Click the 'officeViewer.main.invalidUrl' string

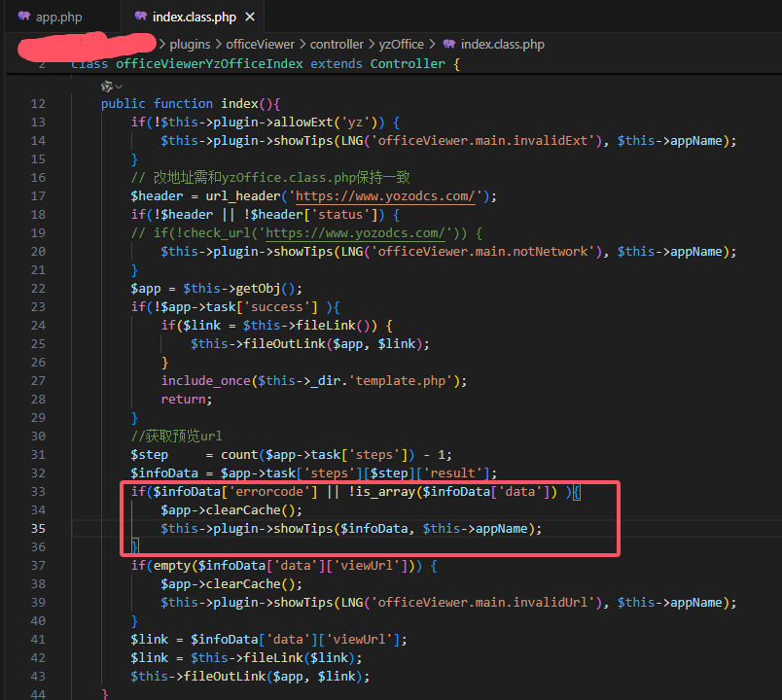485,602
